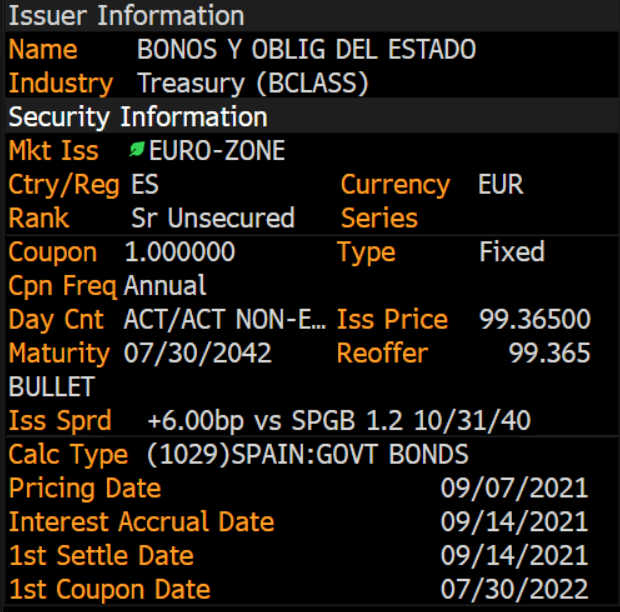The height and width of the screenshot is (612, 620).
Task: Select the Security Information header
Action: coord(138,117)
